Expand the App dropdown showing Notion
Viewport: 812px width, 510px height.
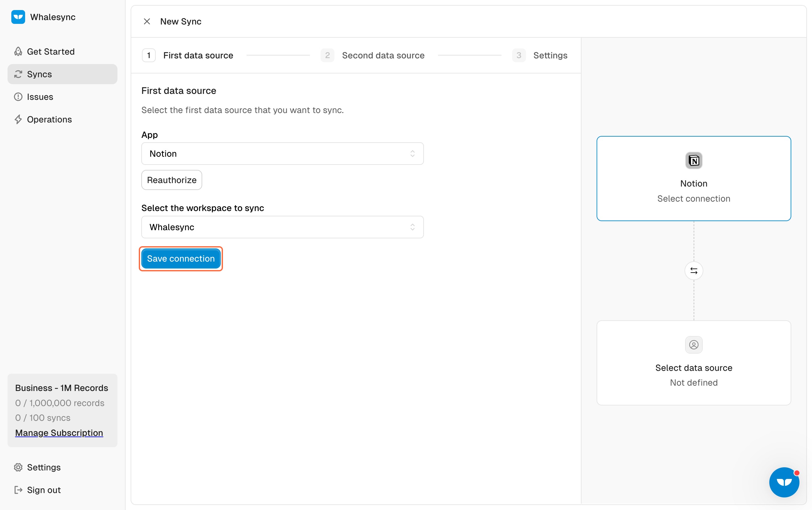(x=282, y=154)
